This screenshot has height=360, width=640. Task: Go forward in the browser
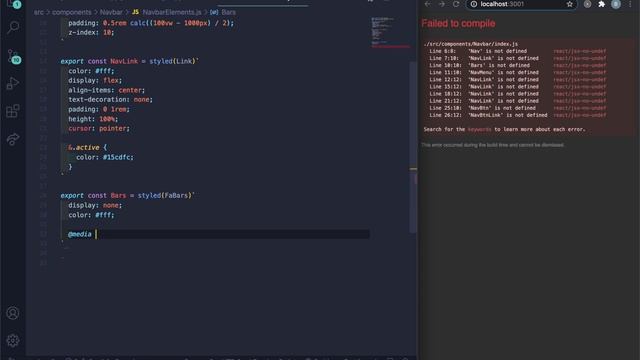click(442, 4)
